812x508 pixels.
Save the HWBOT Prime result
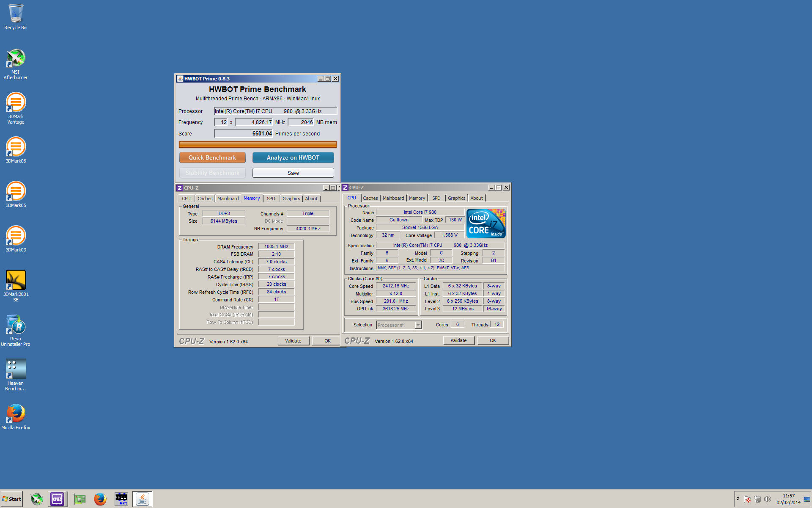293,173
